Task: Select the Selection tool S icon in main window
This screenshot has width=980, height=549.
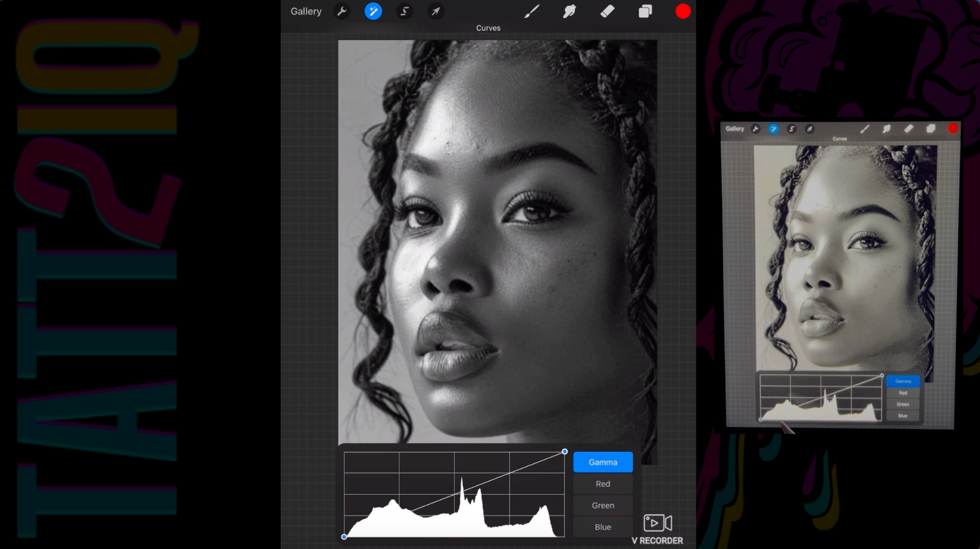Action: coord(404,11)
